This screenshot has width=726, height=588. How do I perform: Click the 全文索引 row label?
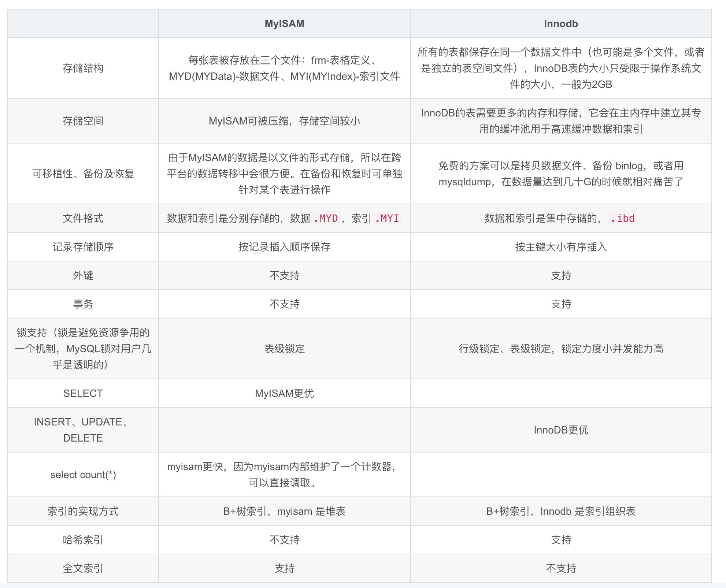[x=83, y=568]
